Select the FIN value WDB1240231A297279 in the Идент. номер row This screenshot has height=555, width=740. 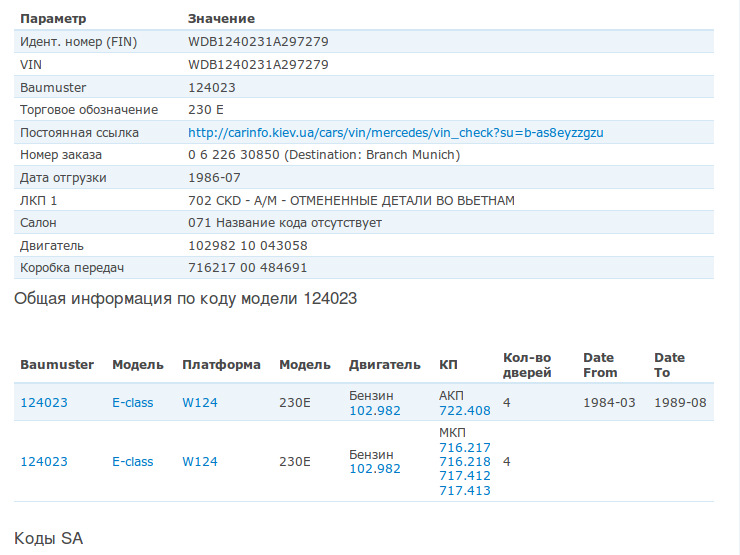(258, 42)
